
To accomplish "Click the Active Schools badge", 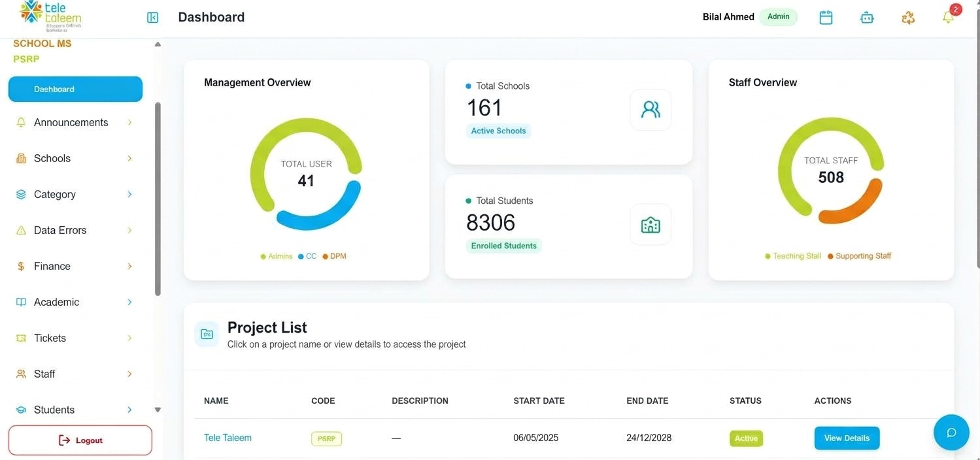I will 498,131.
